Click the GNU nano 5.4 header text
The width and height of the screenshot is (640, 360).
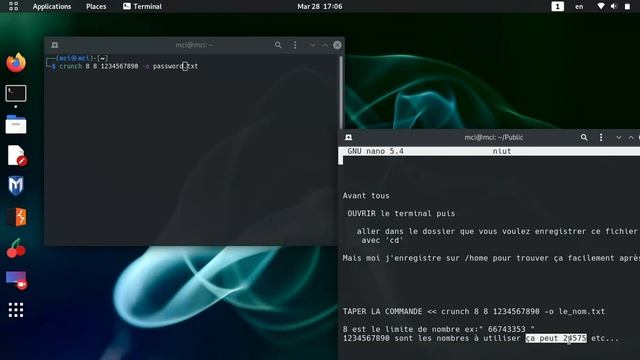[x=375, y=151]
